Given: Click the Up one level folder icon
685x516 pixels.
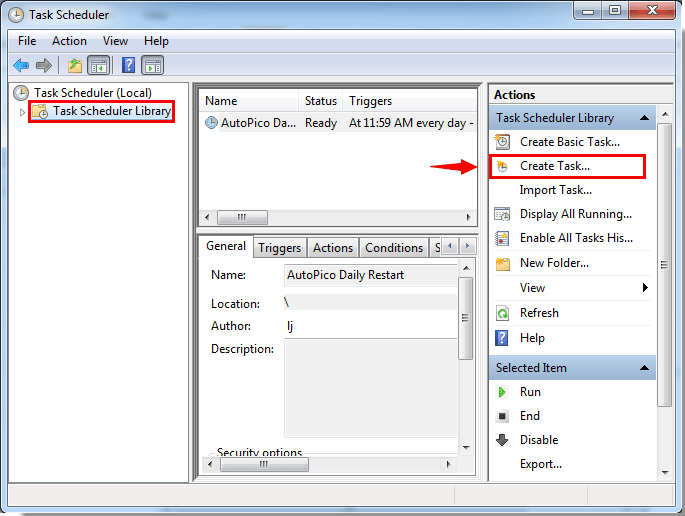Looking at the screenshot, I should 75,66.
